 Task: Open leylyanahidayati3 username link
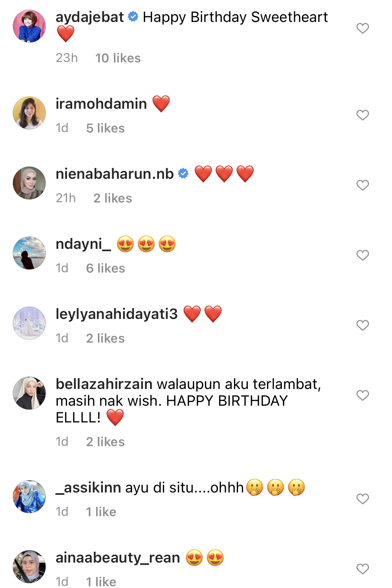tap(117, 314)
